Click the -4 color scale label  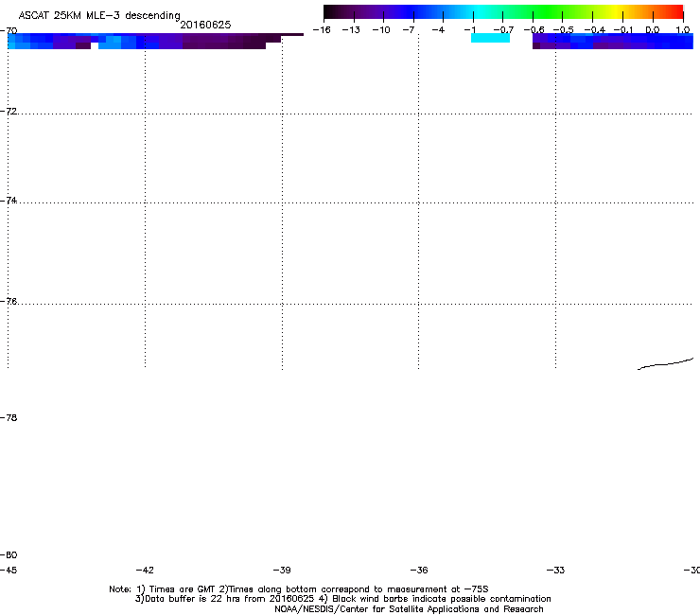[438, 30]
